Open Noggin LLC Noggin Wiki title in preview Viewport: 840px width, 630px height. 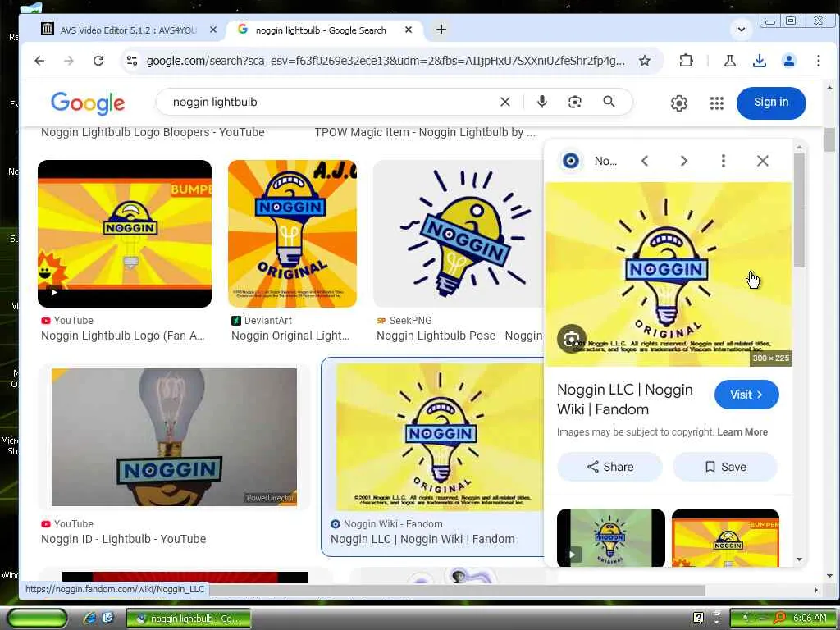coord(624,399)
